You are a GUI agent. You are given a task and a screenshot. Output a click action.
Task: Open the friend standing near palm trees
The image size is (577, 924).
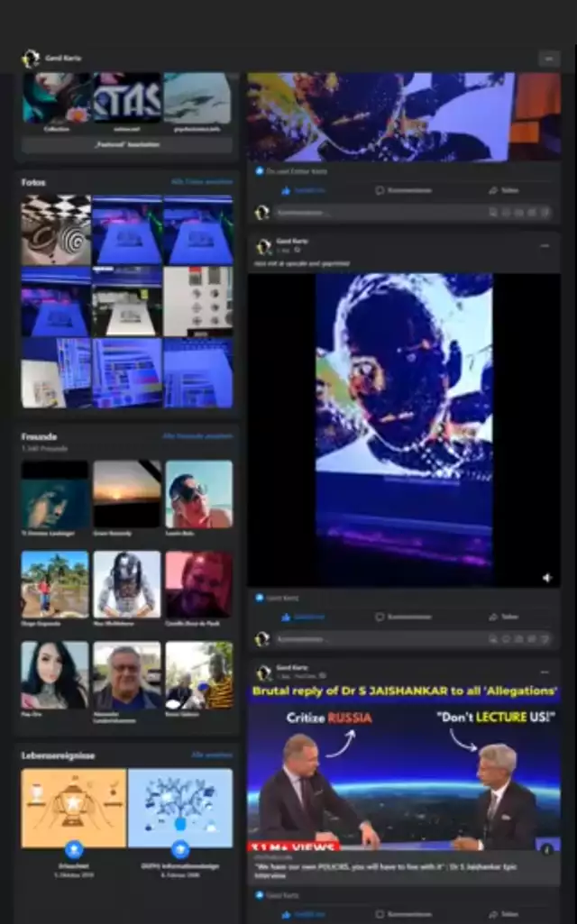[55, 584]
